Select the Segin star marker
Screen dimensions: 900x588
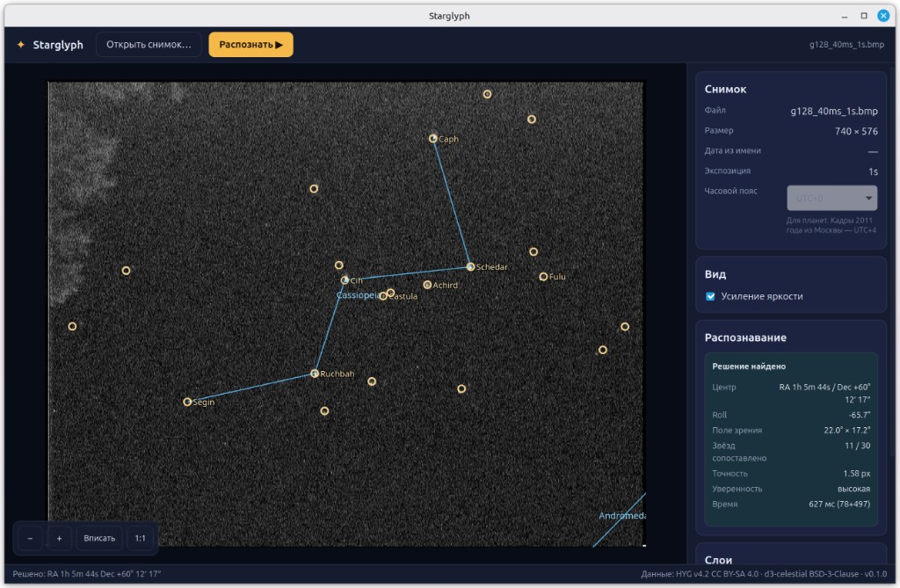[x=187, y=402]
